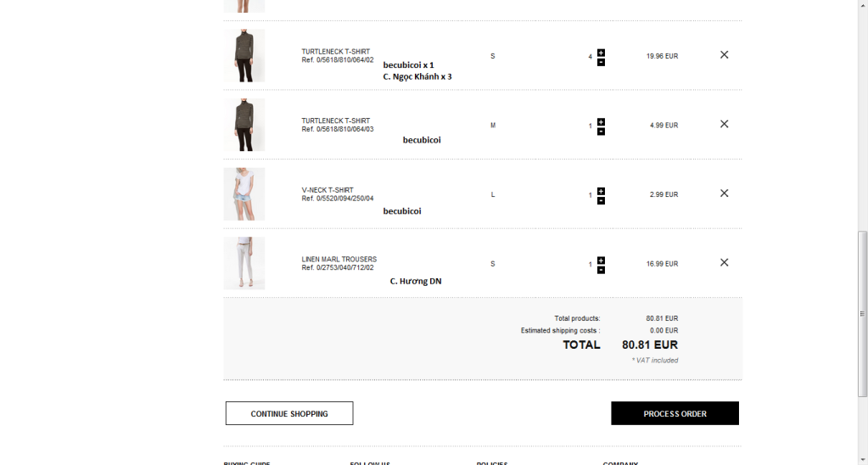868x465 pixels.
Task: Open the V-Neck T-shirt product link
Action: 328,190
